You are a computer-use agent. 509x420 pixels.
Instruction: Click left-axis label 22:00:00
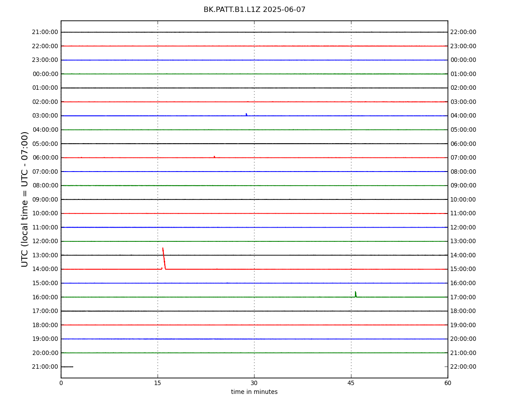45,46
